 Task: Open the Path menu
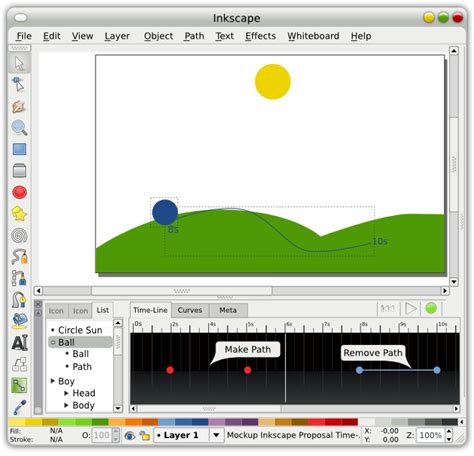(194, 36)
